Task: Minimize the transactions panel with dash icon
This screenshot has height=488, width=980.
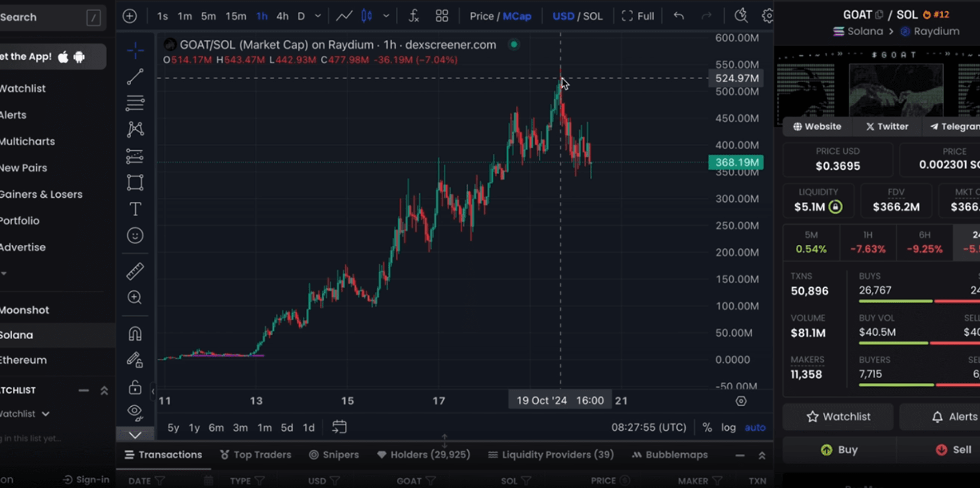Action: point(740,455)
